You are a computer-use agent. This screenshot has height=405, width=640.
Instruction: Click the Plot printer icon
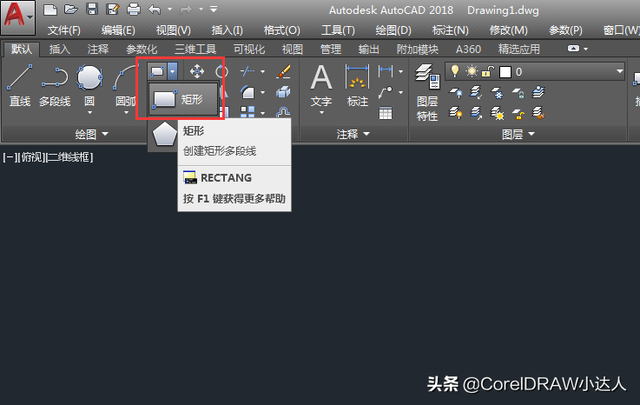(133, 9)
